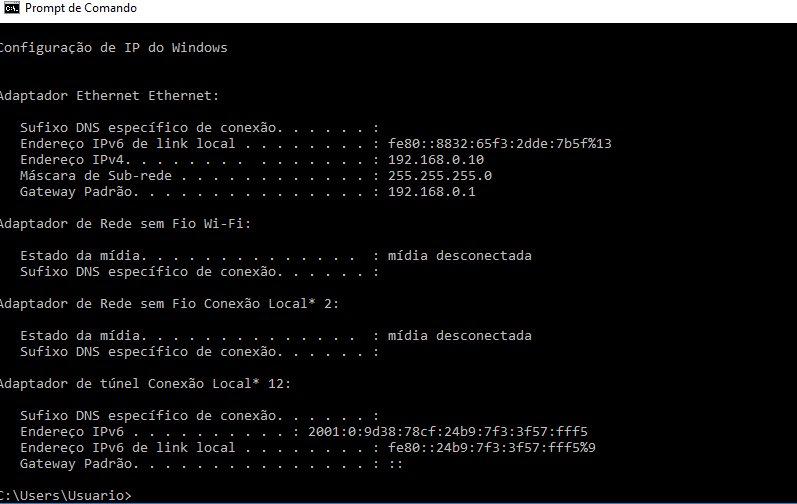Click the subnet mask 255.255.255.0 value

pos(440,176)
